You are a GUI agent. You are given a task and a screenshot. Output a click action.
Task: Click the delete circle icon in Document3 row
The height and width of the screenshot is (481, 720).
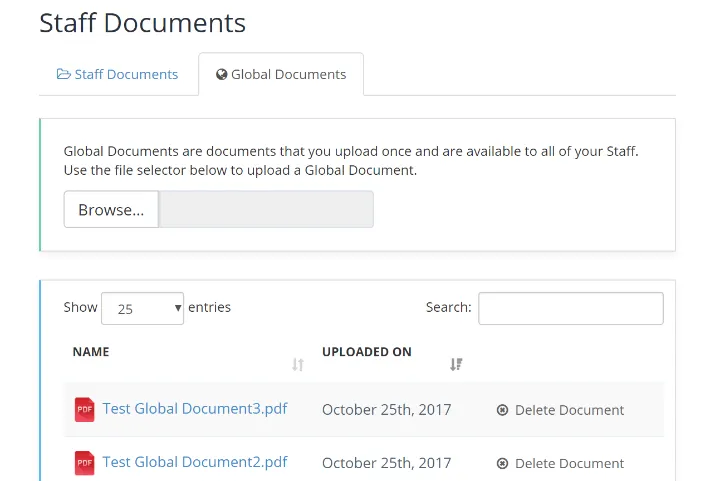coord(502,410)
